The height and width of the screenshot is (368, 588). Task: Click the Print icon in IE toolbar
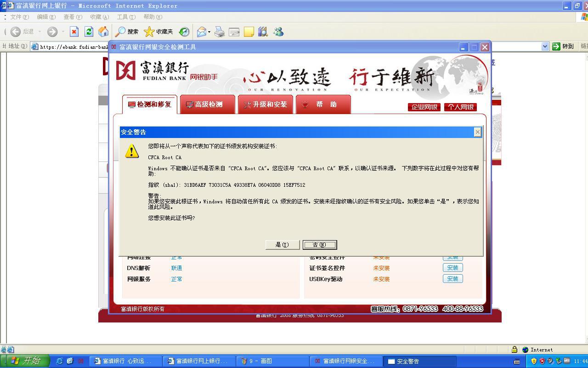(x=220, y=32)
